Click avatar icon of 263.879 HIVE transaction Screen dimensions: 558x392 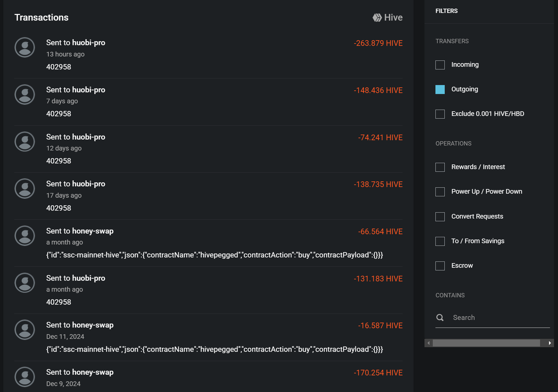[x=25, y=47]
